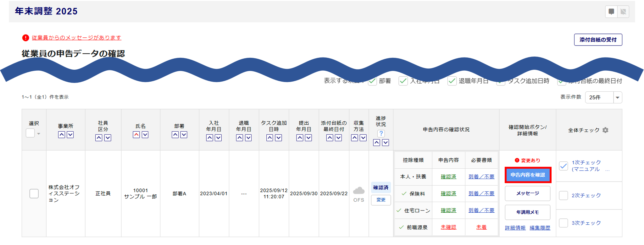Uncheck the 1次チェック checkbox
Screen dimensions: 644x245
563,166
